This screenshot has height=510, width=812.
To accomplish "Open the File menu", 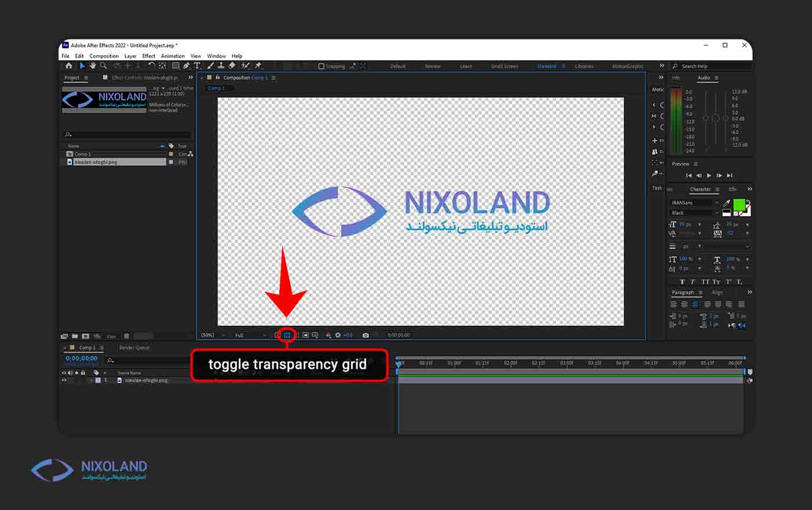I will [66, 56].
